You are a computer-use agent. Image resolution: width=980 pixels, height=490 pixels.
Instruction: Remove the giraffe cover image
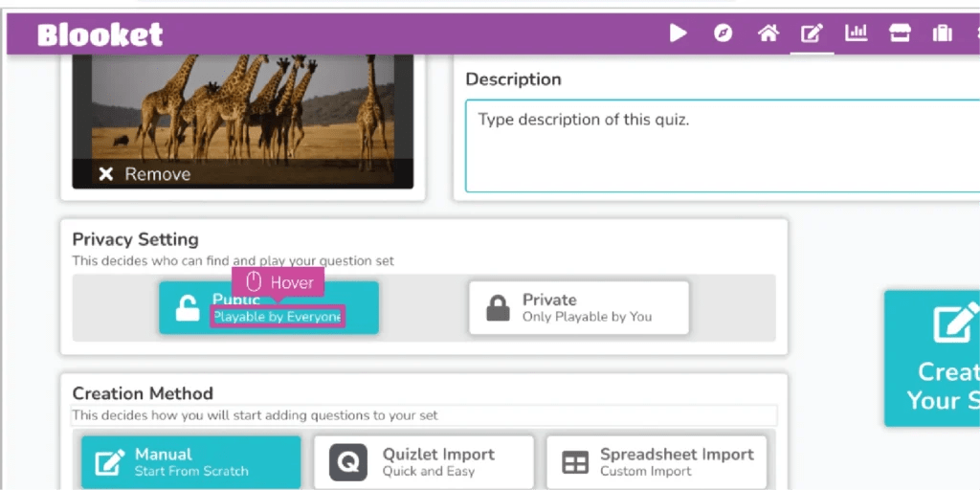pos(145,174)
